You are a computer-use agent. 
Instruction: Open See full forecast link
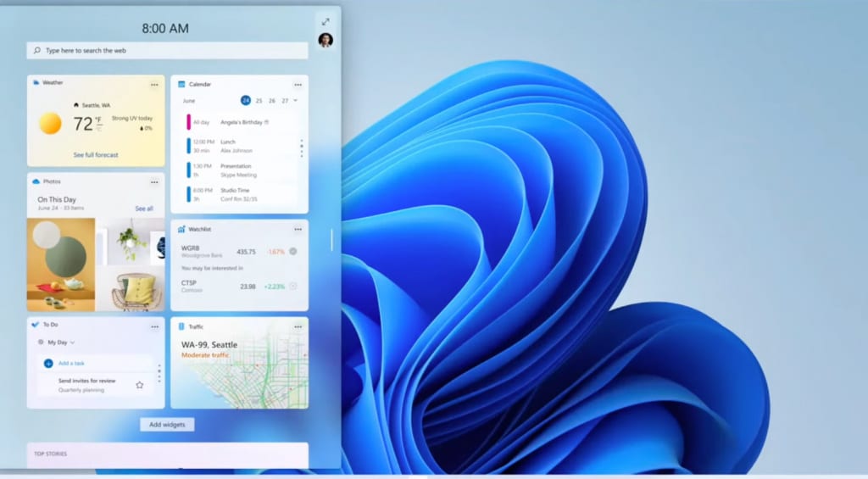click(96, 155)
